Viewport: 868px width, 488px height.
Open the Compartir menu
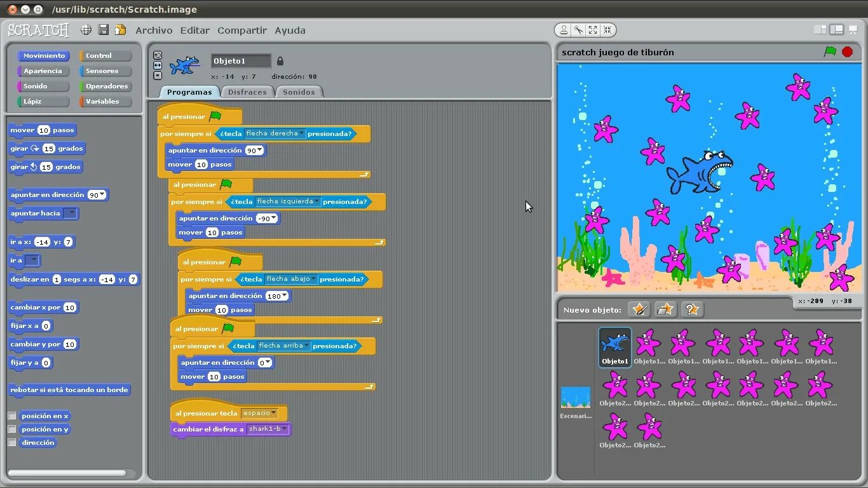click(242, 30)
